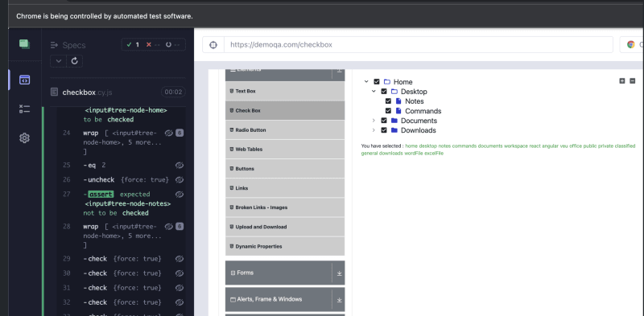The height and width of the screenshot is (316, 644).
Task: Click the hidden-eye icon on check row 29
Action: coord(179,259)
